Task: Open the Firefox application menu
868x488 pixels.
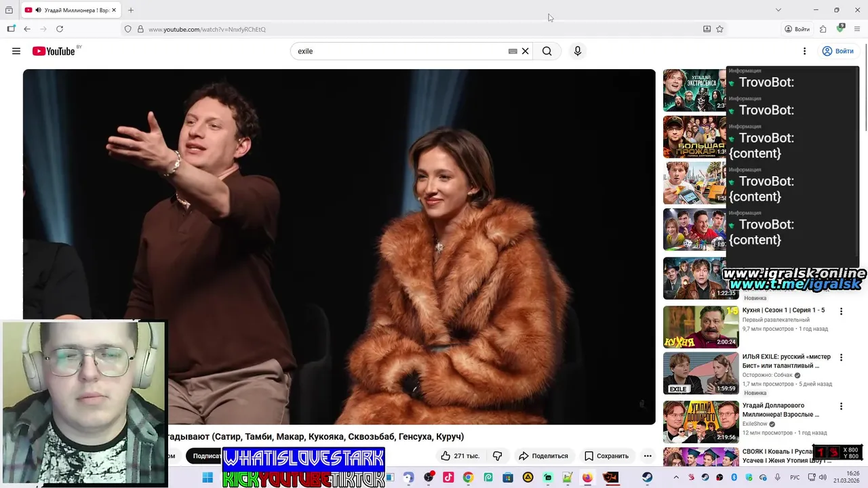Action: pos(857,29)
